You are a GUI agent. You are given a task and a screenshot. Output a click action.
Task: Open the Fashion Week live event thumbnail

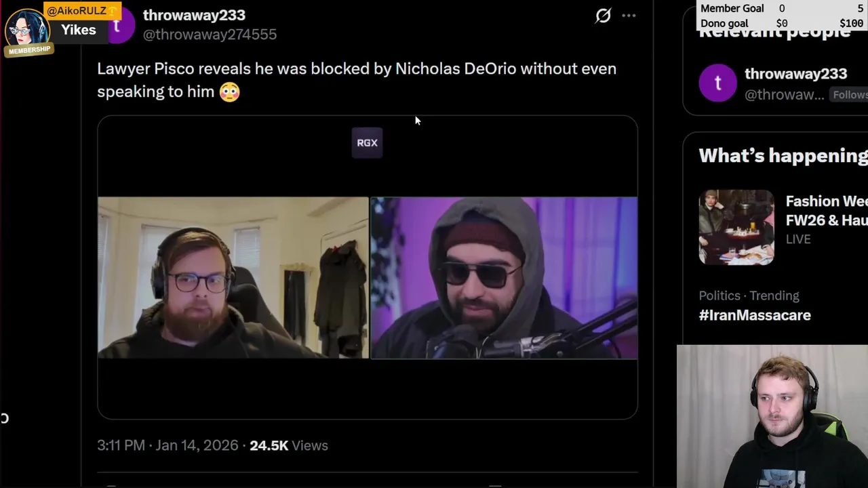[736, 227]
